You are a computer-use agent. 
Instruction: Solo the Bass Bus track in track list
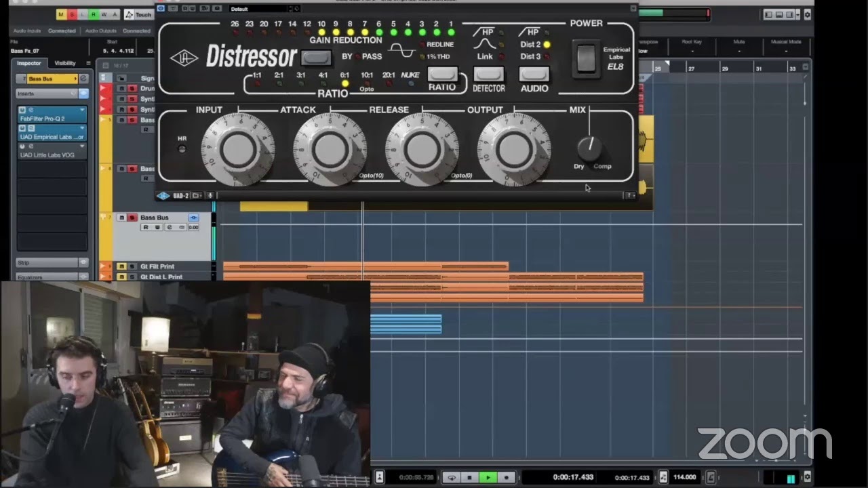coord(132,218)
